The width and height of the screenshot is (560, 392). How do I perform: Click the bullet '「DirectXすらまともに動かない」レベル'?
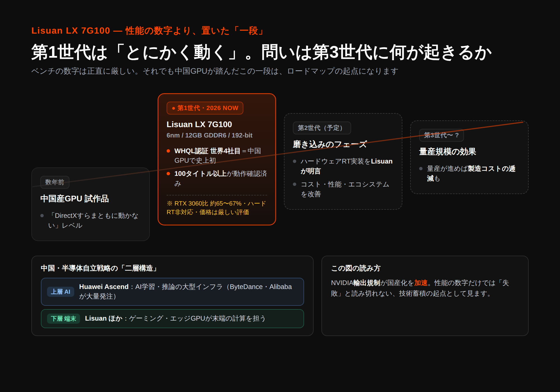click(94, 220)
